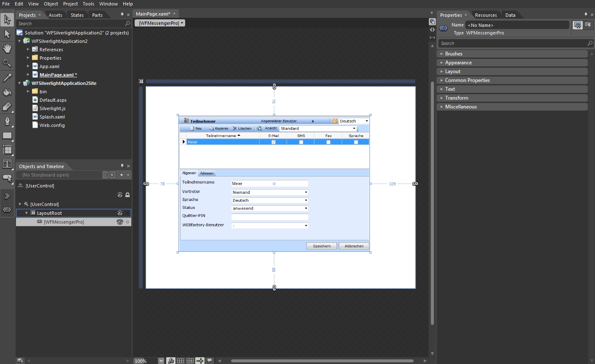The width and height of the screenshot is (595, 364).
Task: Select the Direct Selection arrow tool
Action: (x=7, y=34)
